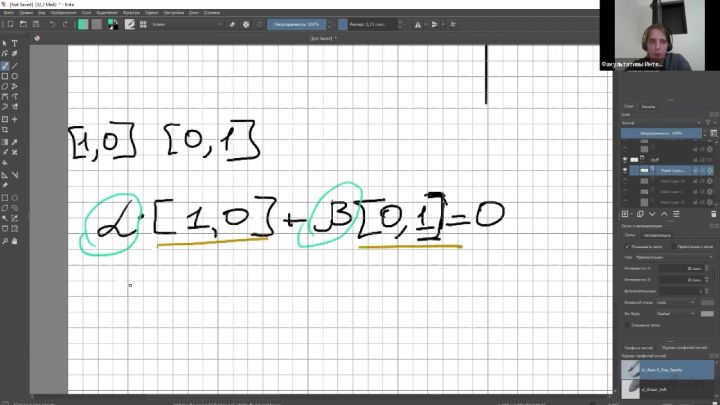Click the Save document icon
720x405 pixels.
tap(36, 23)
